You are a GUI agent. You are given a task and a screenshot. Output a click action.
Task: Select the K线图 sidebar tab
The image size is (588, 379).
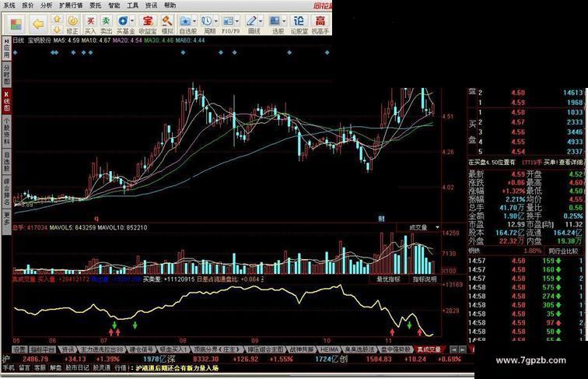coord(7,101)
